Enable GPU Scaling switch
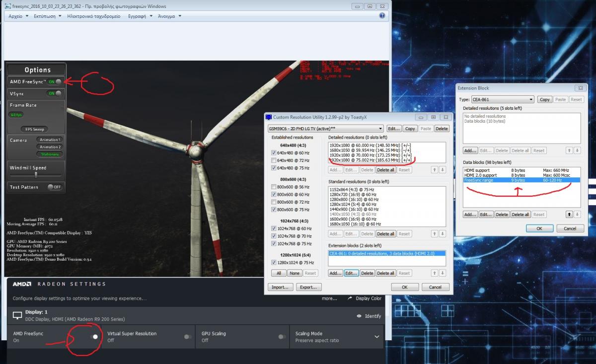This screenshot has height=364, width=596. coord(282,337)
